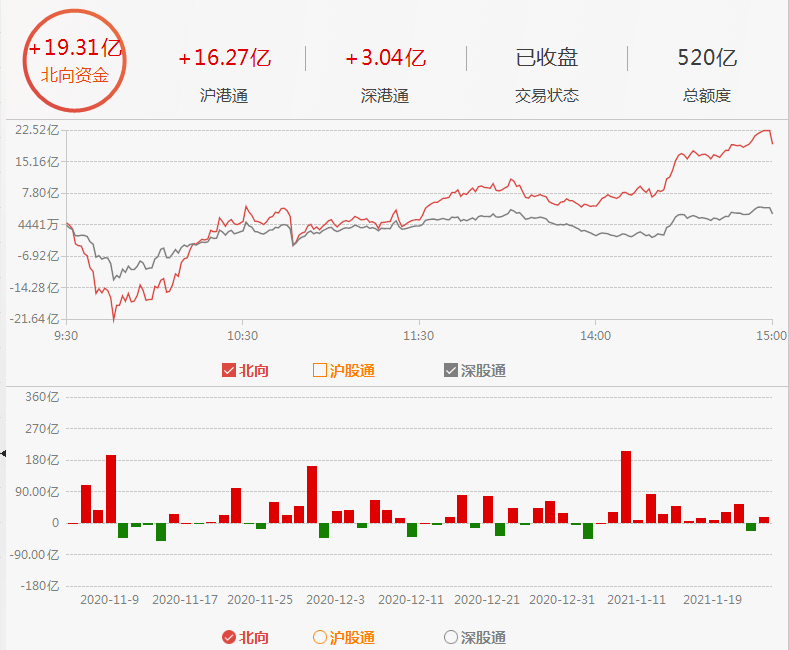Click the 11:30 time axis label
Viewport: 789px width, 650px height.
(419, 336)
